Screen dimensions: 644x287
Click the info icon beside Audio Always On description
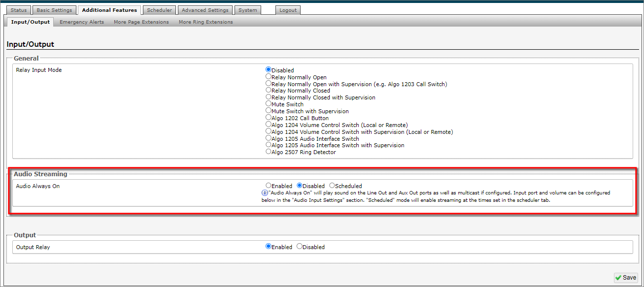[x=265, y=193]
